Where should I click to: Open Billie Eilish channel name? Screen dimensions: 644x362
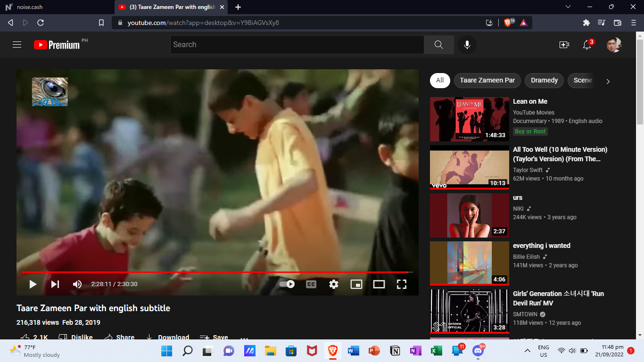pos(527,257)
